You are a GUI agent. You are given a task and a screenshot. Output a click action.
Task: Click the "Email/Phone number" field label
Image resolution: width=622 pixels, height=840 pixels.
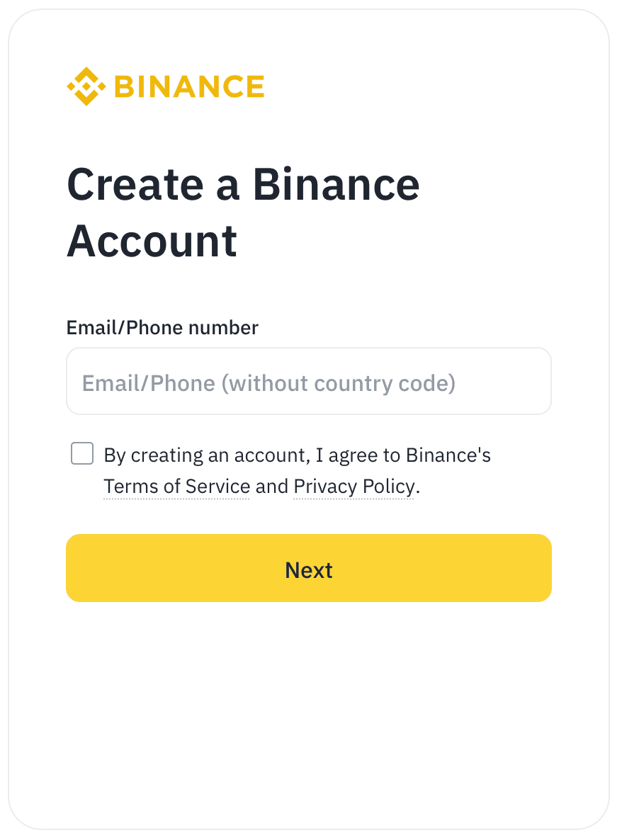tap(162, 328)
